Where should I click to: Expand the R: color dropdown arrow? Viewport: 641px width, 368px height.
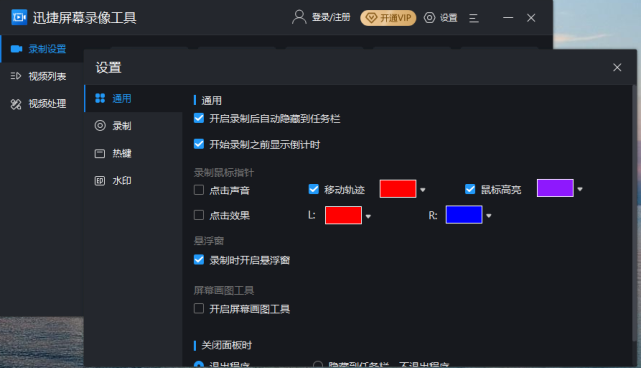pos(489,216)
